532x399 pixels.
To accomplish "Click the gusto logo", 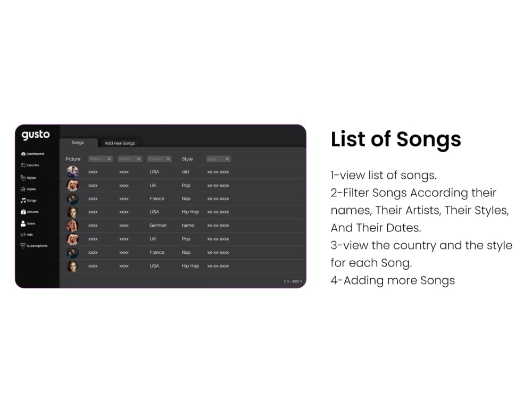I will tap(35, 135).
